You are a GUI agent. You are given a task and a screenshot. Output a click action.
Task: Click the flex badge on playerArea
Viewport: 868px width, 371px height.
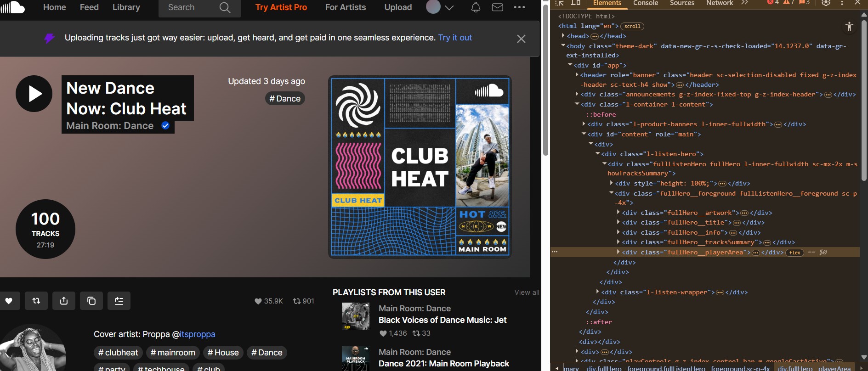point(795,253)
